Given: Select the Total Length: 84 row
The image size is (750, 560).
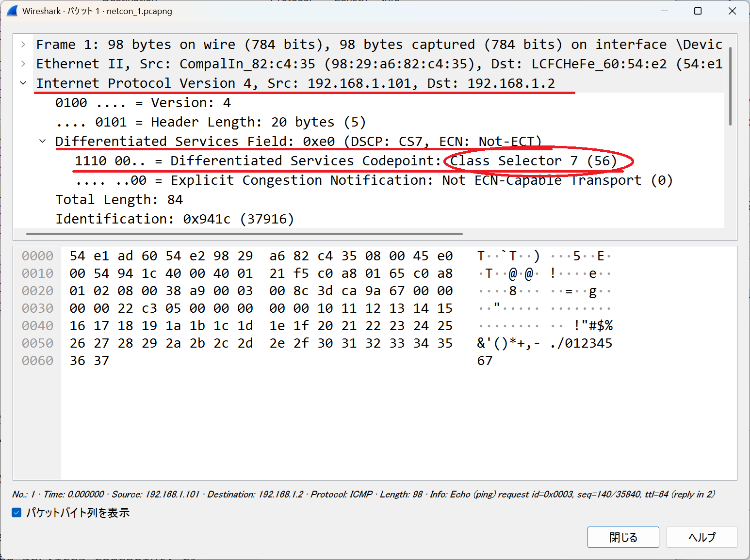Looking at the screenshot, I should 119,200.
